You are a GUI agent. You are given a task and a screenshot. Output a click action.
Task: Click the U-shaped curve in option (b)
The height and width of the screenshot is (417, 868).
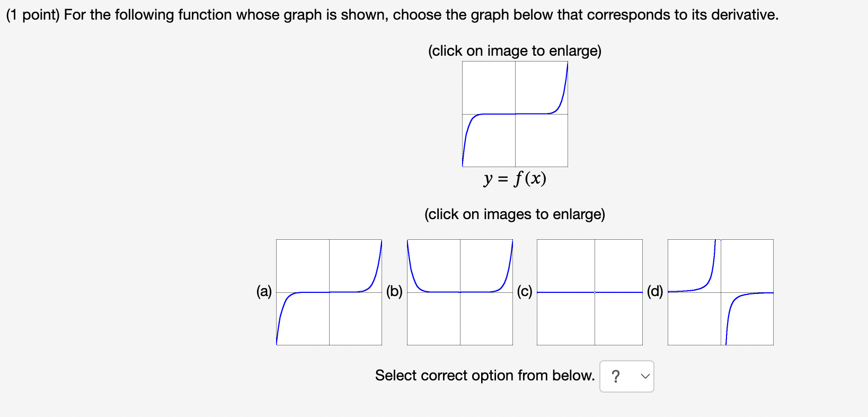click(x=459, y=291)
